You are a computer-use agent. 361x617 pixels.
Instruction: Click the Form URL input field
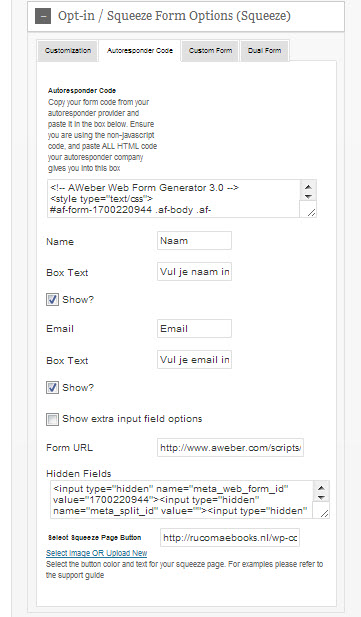point(230,447)
